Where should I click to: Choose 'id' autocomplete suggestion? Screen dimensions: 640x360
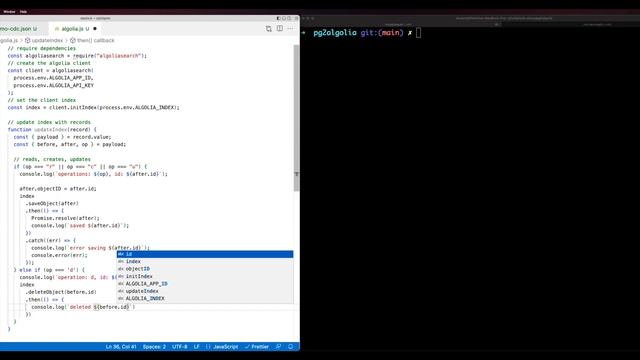[205, 254]
